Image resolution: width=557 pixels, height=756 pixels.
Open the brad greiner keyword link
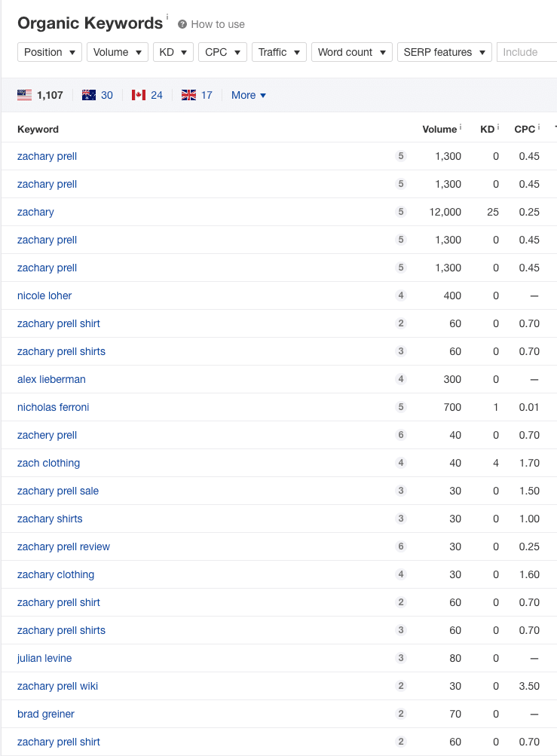(46, 715)
